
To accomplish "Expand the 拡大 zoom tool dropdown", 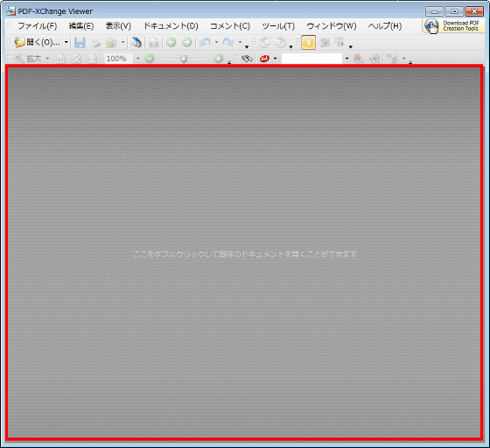I will click(47, 59).
